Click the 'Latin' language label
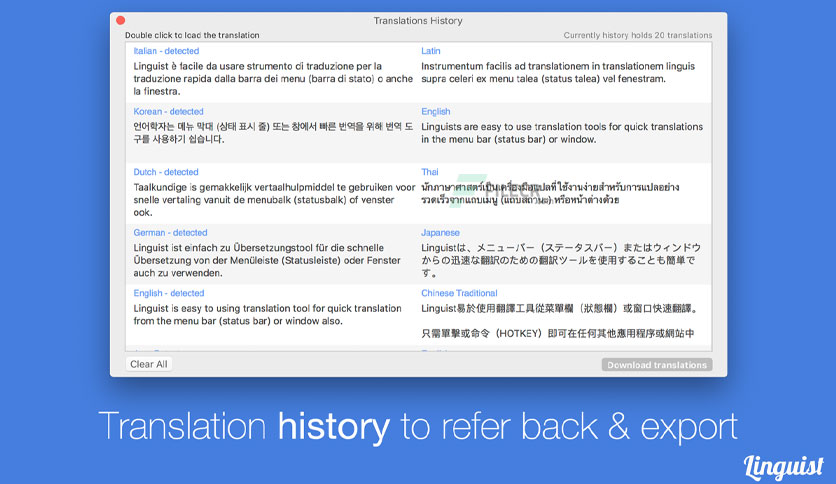Image resolution: width=836 pixels, height=484 pixels. [431, 51]
